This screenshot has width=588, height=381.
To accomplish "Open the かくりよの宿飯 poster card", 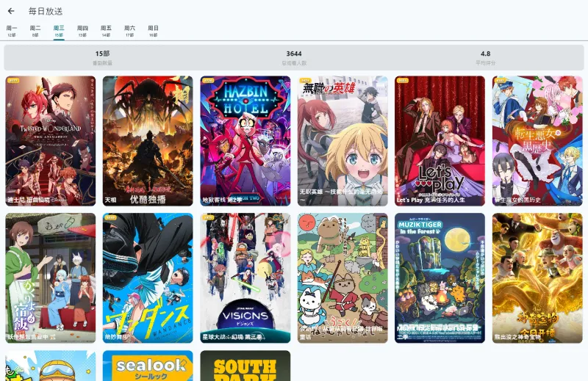I will (x=51, y=278).
